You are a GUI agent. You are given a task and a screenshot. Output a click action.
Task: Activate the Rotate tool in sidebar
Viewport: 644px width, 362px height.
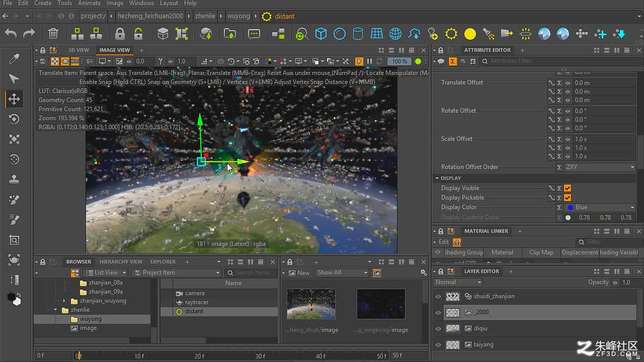click(x=14, y=119)
